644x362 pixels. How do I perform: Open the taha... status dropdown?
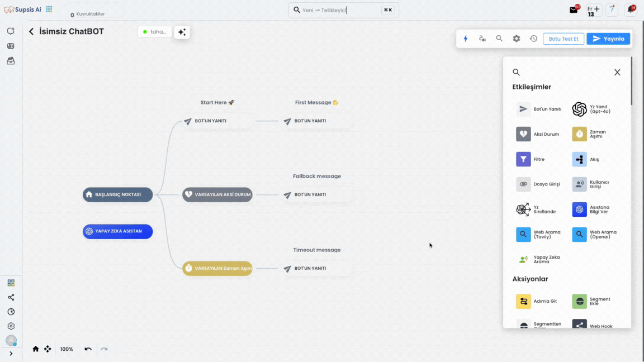tap(155, 32)
